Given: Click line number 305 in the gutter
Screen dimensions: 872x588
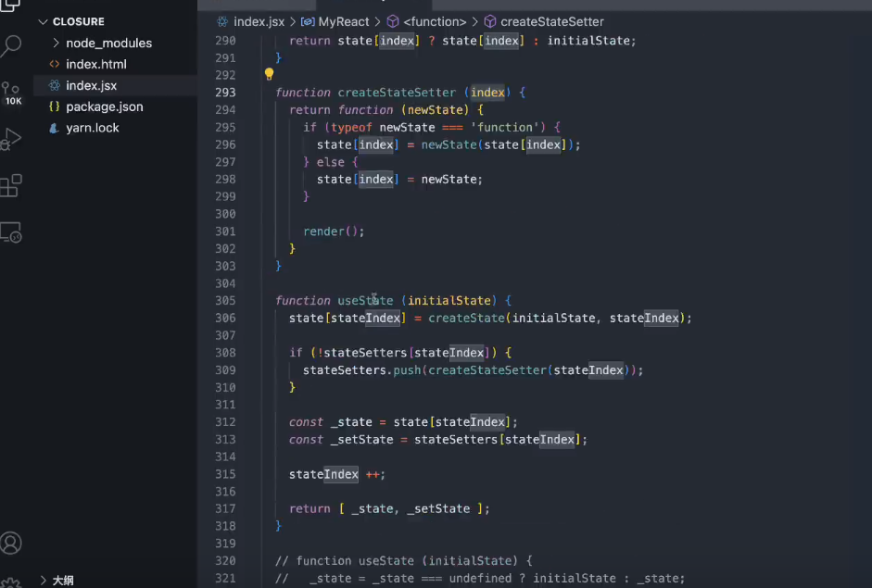Looking at the screenshot, I should tap(225, 301).
